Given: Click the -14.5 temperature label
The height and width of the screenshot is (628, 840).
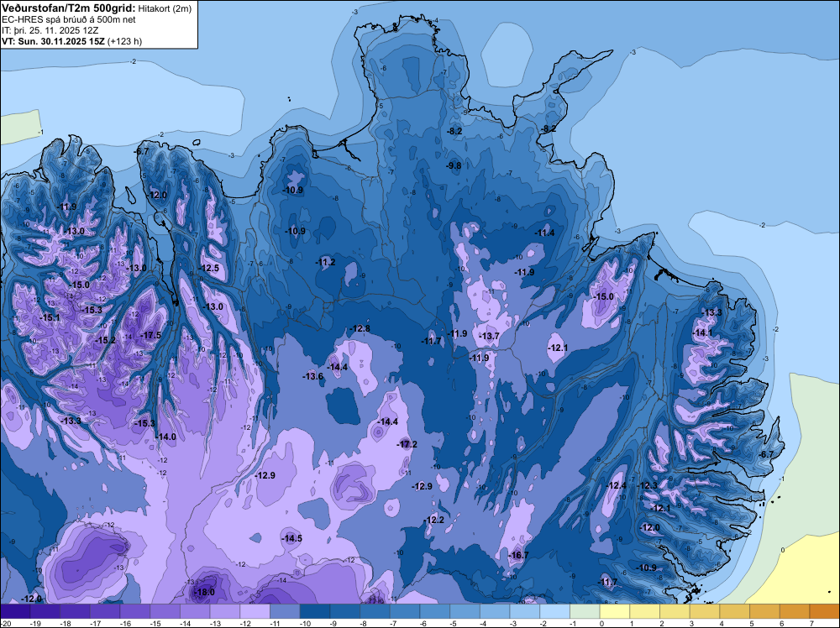Looking at the screenshot, I should (x=292, y=538).
